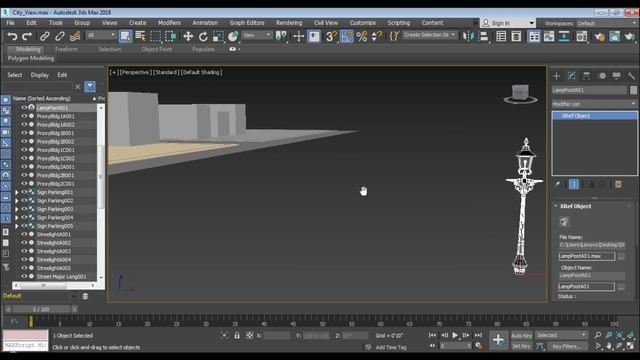The width and height of the screenshot is (640, 360).
Task: Hide Street Major Long001 via eye icon
Action: coord(24,276)
